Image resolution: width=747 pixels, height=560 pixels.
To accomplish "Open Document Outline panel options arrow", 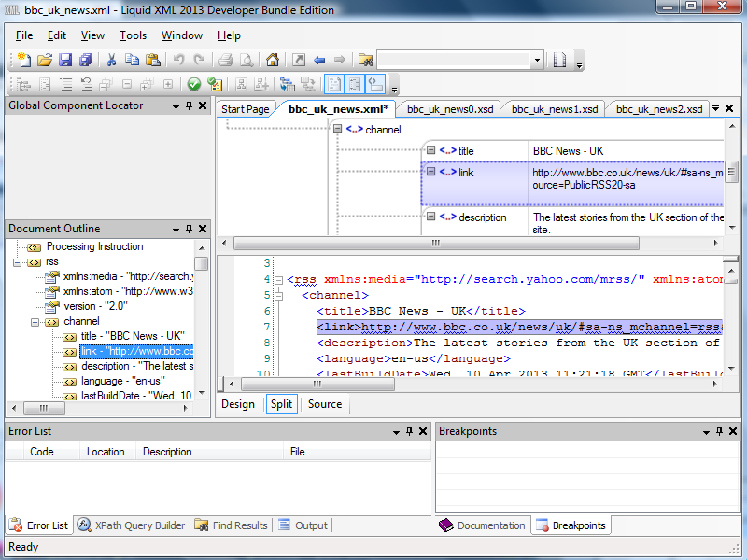I will 176,230.
